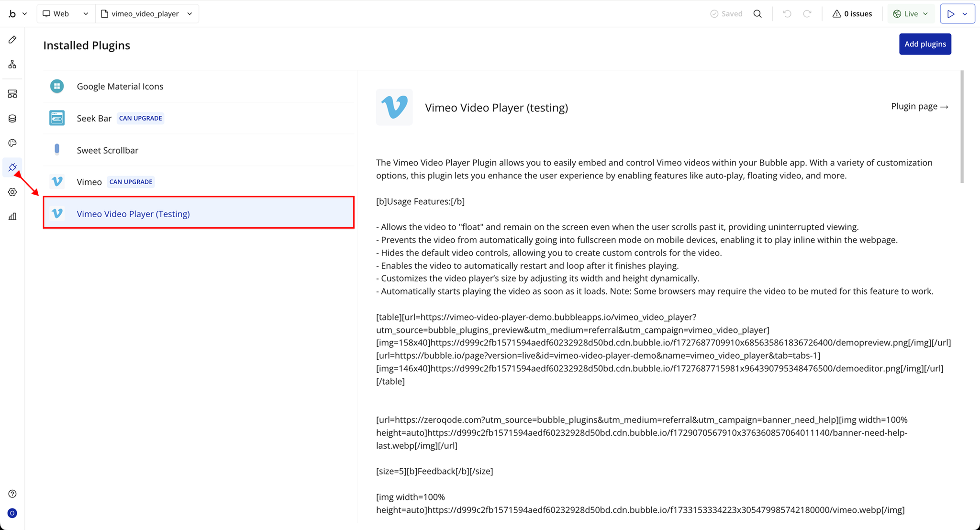980x530 pixels.
Task: Click the help question mark icon
Action: [x=12, y=494]
